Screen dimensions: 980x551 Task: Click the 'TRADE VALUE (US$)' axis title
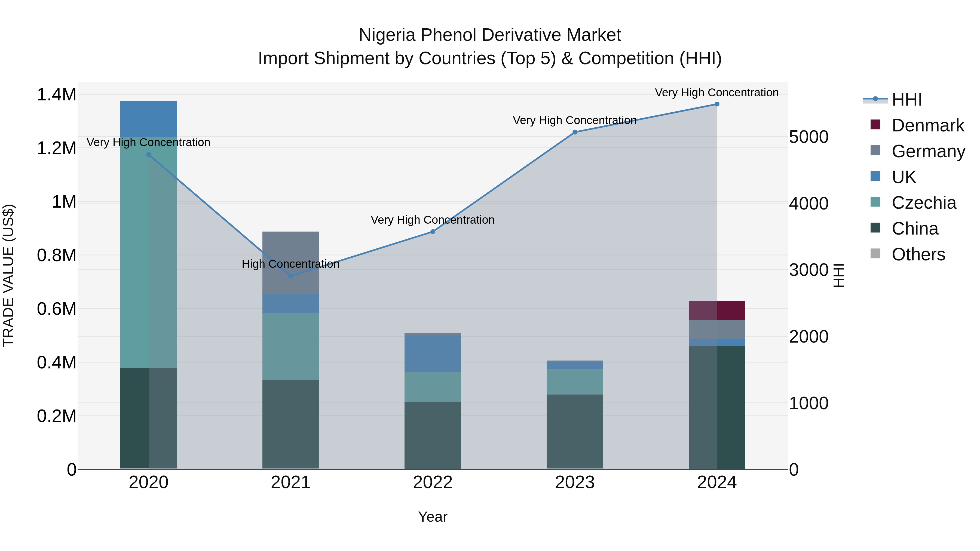pos(8,275)
